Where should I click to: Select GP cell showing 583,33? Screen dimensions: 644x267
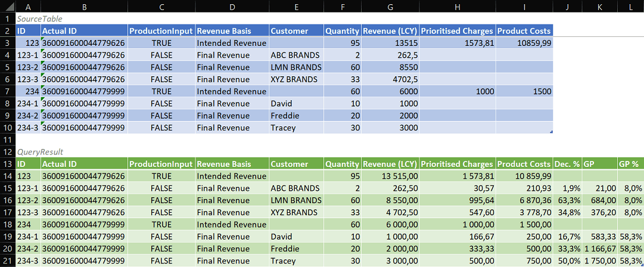pyautogui.click(x=600, y=237)
